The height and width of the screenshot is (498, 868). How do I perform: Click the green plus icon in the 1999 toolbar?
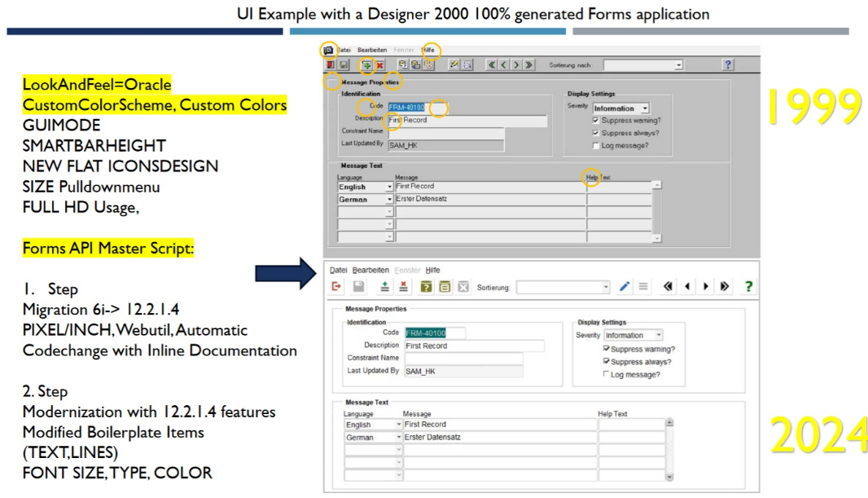point(367,65)
